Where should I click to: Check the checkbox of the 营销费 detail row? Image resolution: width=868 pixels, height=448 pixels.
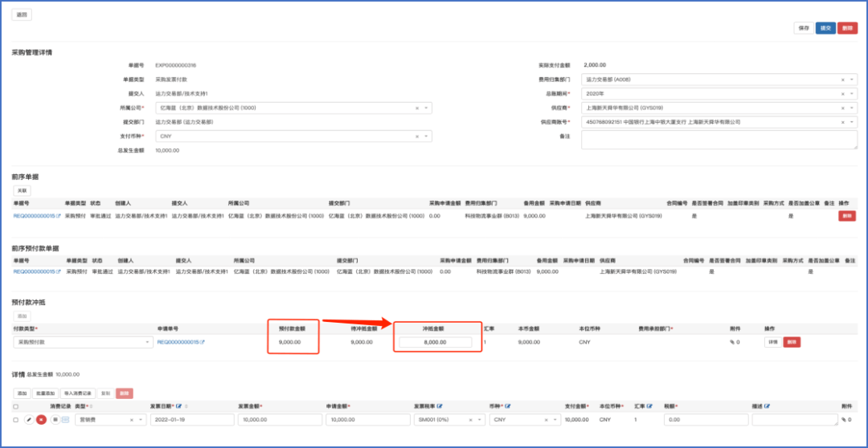coord(15,420)
